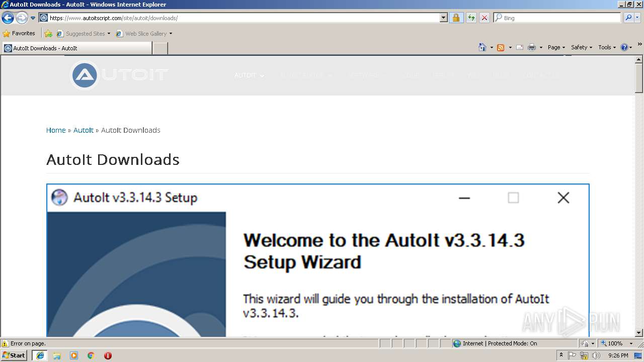Show hidden tray icons arrow

click(x=561, y=355)
